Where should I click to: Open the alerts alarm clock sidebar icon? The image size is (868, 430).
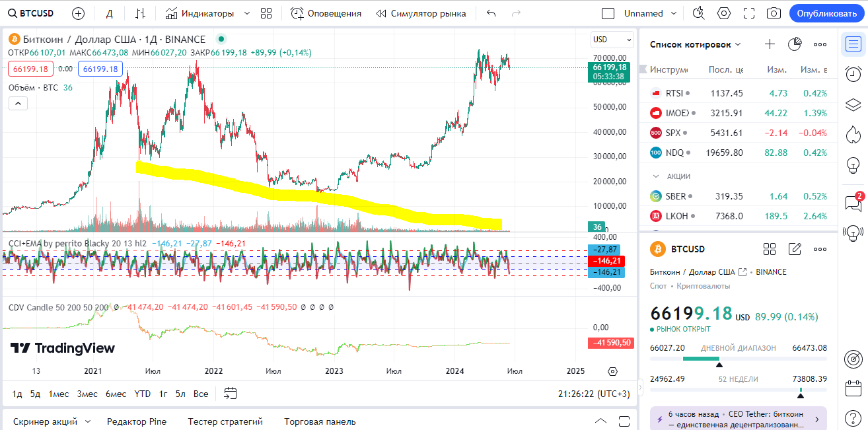pyautogui.click(x=853, y=74)
